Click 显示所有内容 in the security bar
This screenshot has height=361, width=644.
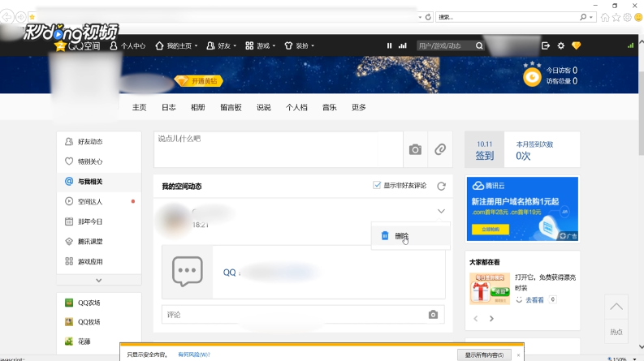click(x=484, y=355)
